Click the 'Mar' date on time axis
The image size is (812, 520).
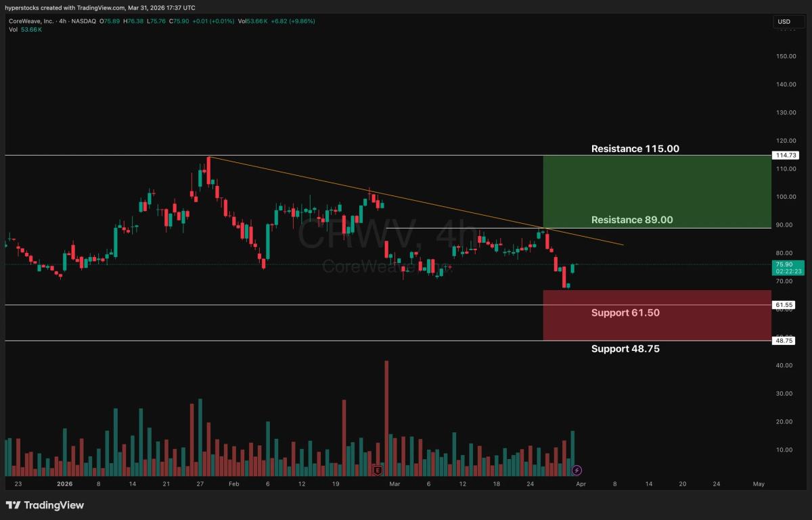click(x=394, y=484)
